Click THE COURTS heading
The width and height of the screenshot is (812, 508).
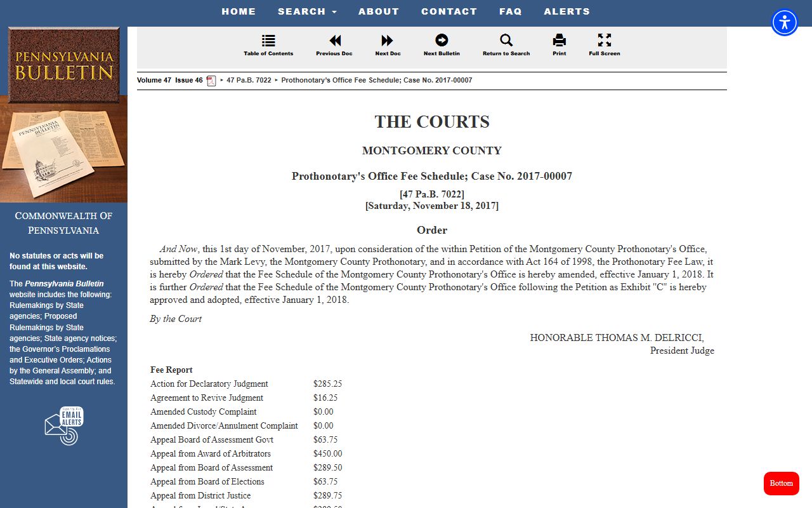[432, 121]
